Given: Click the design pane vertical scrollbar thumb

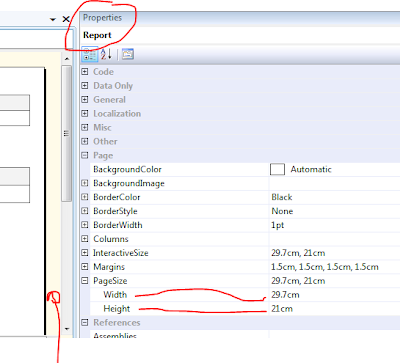Looking at the screenshot, I should 67,133.
